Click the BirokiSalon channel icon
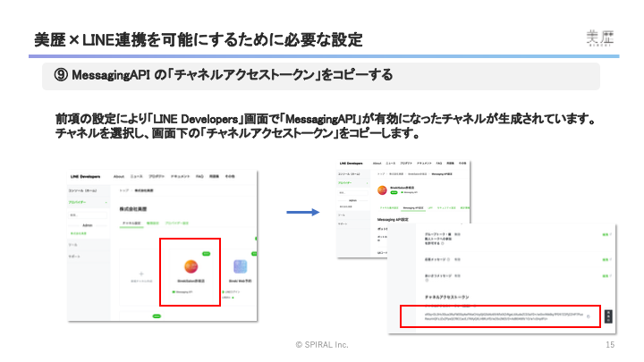 click(189, 266)
